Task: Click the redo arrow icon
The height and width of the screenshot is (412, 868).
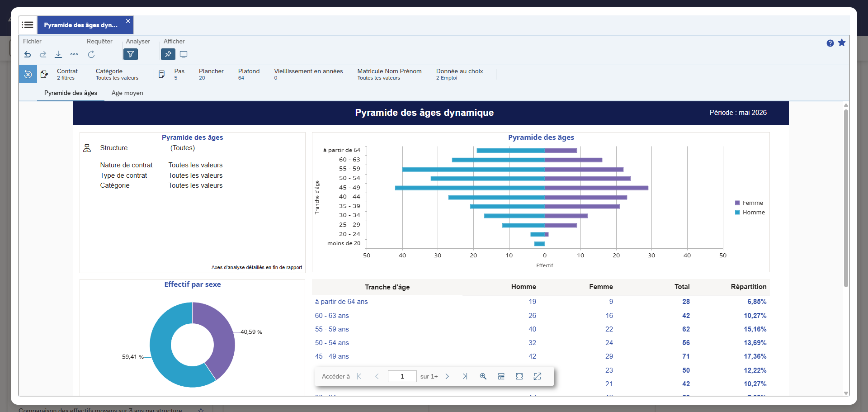Action: (43, 54)
